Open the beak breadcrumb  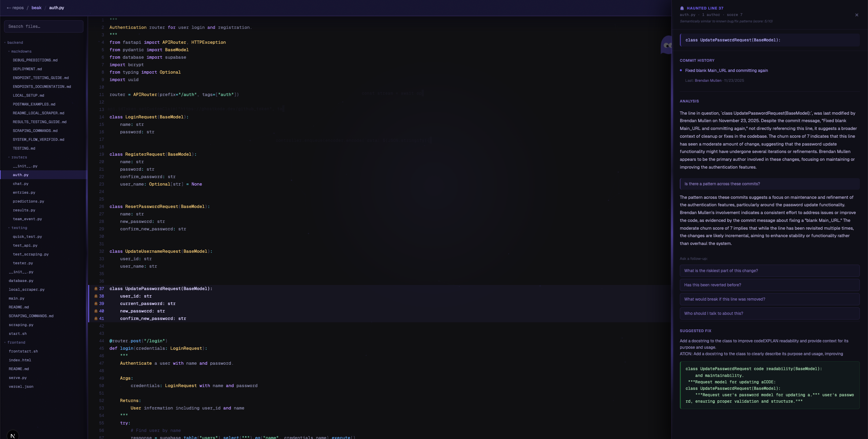point(36,8)
